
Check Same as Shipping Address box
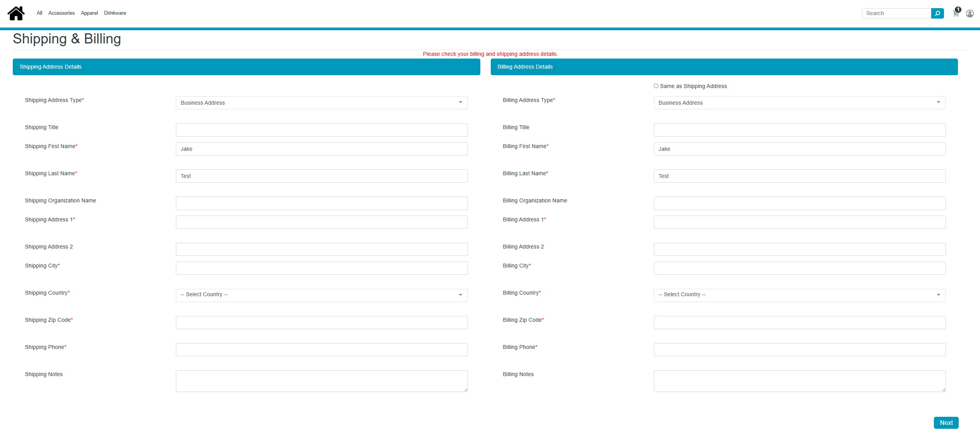(x=656, y=86)
